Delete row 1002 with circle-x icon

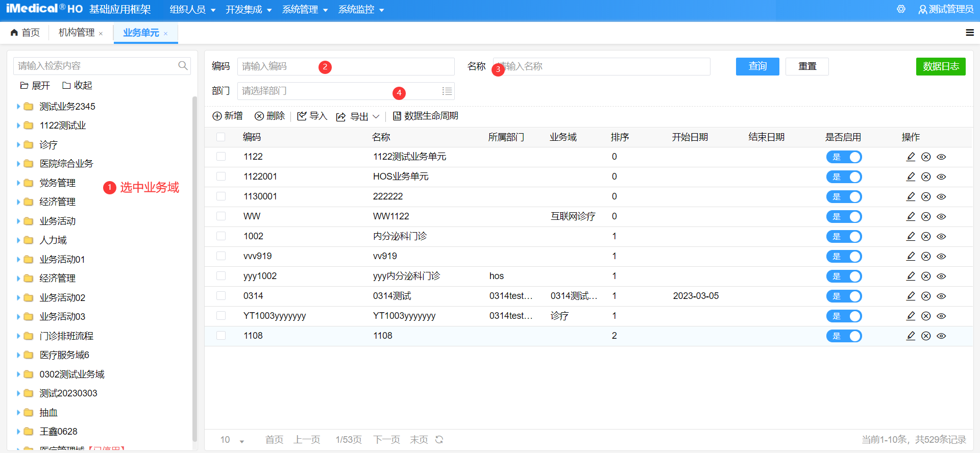tap(926, 237)
